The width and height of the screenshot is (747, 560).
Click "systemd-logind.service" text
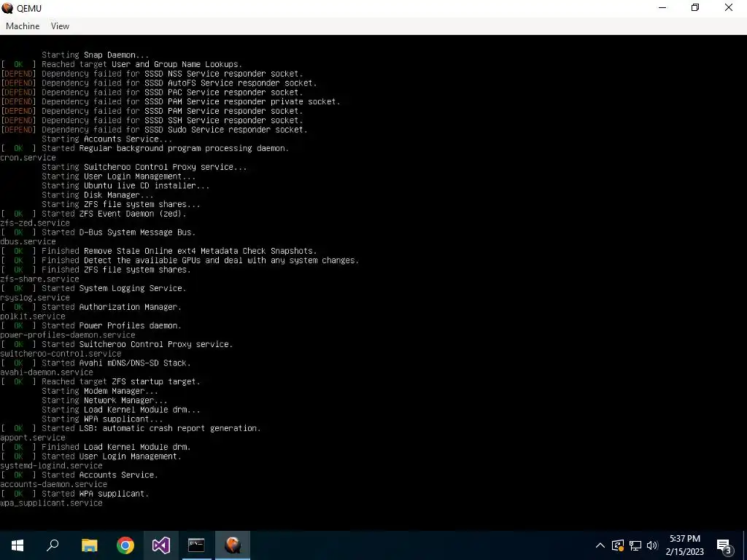(52, 466)
